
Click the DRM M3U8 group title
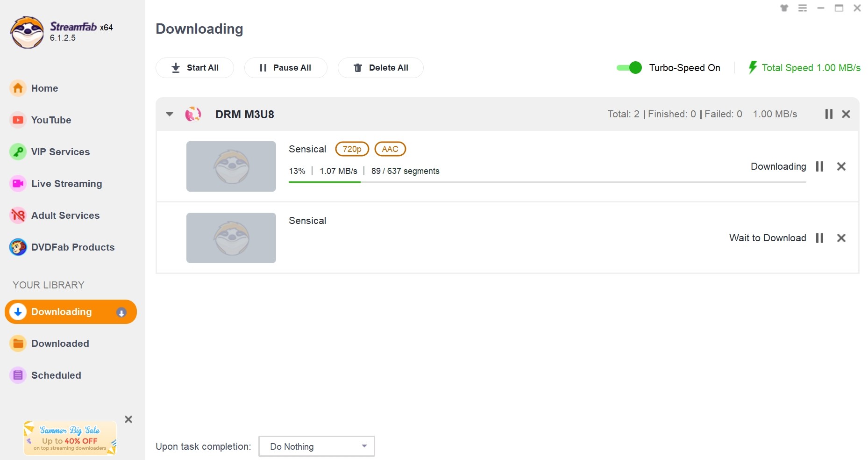(245, 115)
